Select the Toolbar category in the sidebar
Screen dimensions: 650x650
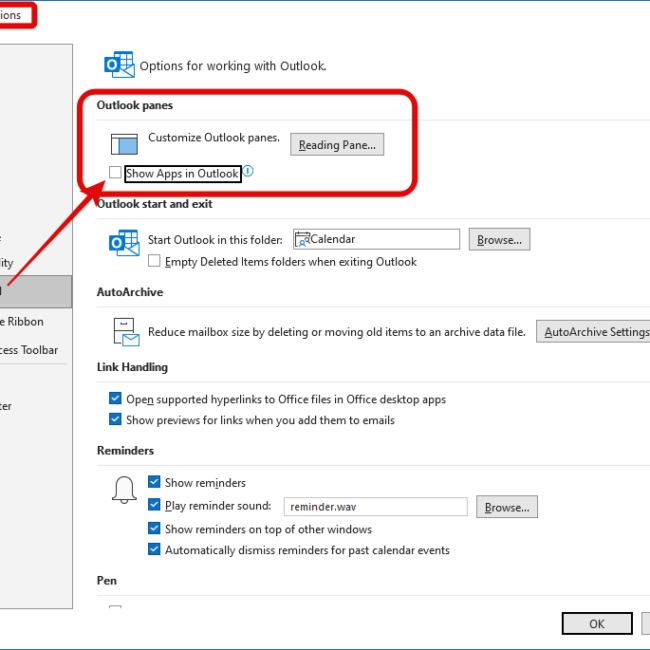click(x=29, y=350)
